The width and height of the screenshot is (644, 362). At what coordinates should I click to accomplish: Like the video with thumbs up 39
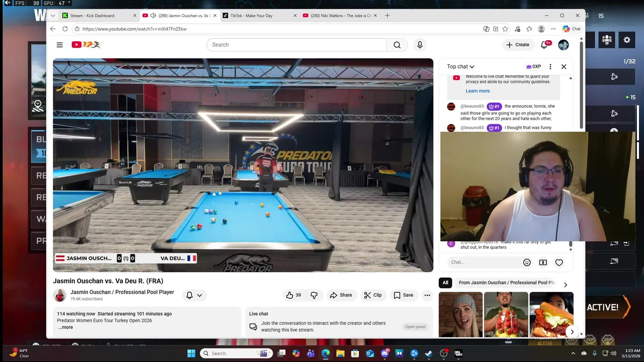[x=293, y=295]
